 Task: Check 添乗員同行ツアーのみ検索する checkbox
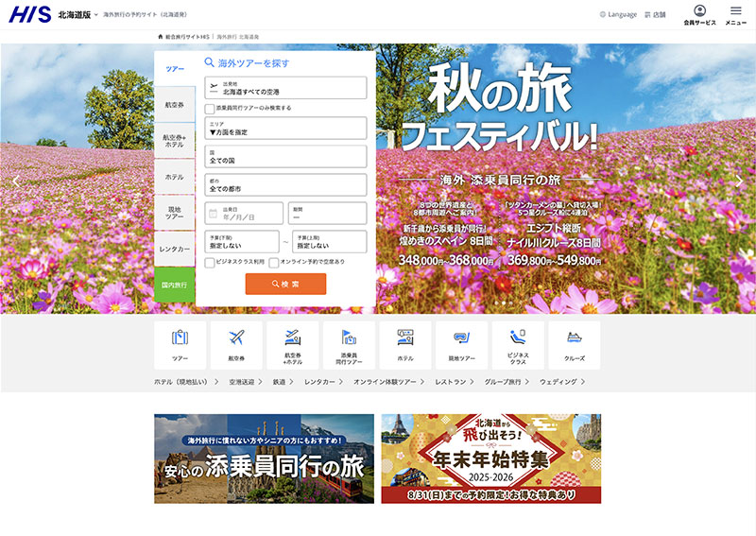[x=210, y=108]
